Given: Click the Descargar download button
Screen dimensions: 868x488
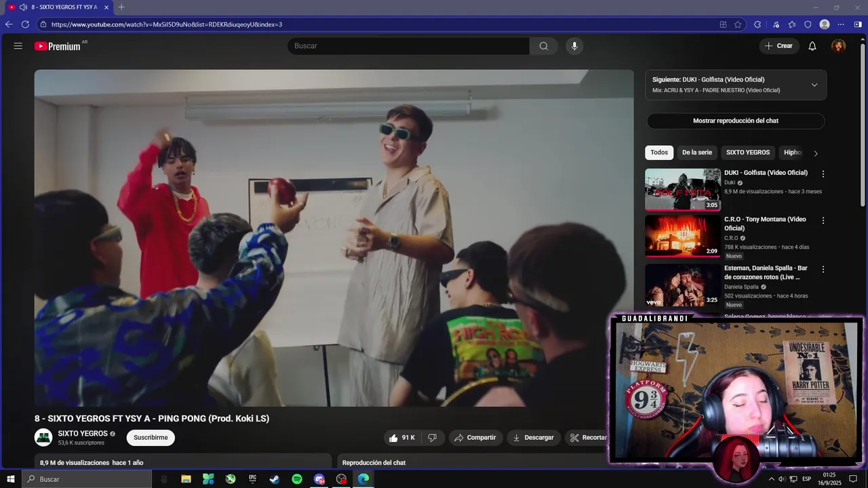Looking at the screenshot, I should point(534,438).
